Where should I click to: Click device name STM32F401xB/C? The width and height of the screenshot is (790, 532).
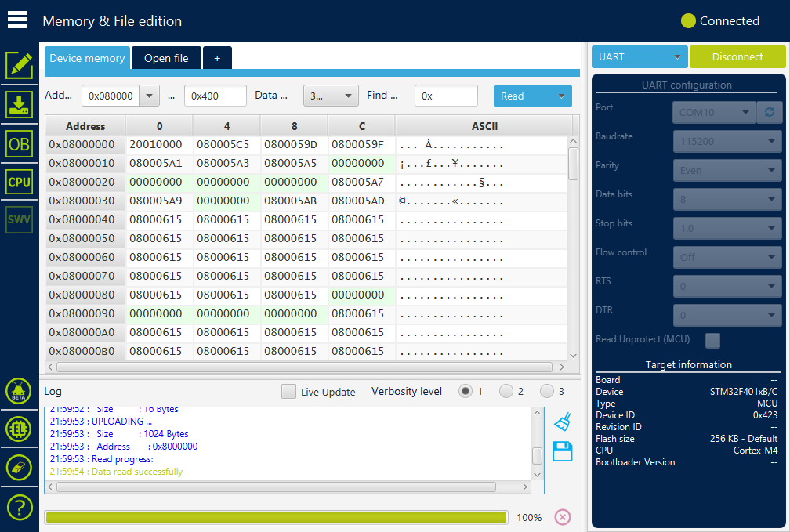(x=744, y=392)
